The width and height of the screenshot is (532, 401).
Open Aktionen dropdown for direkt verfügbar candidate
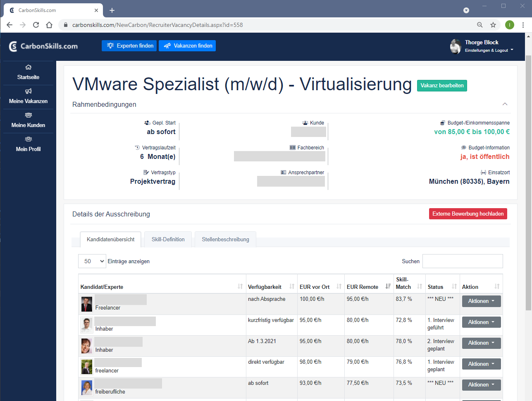click(x=481, y=364)
